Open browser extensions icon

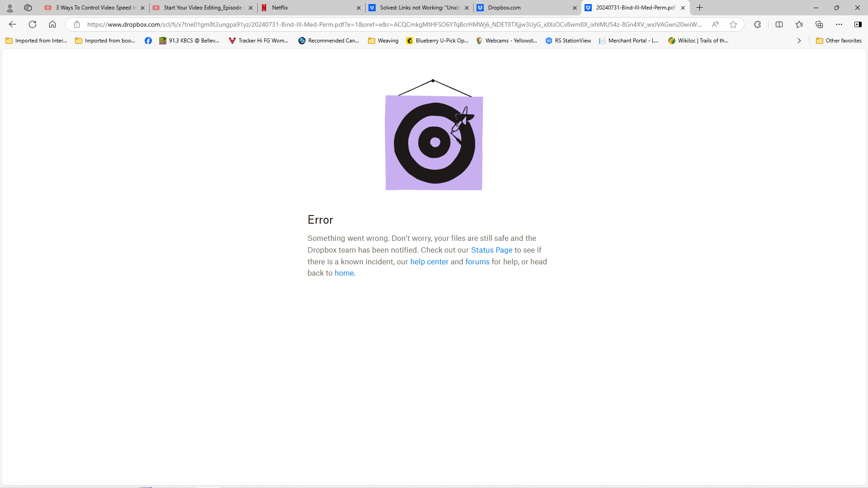[757, 24]
